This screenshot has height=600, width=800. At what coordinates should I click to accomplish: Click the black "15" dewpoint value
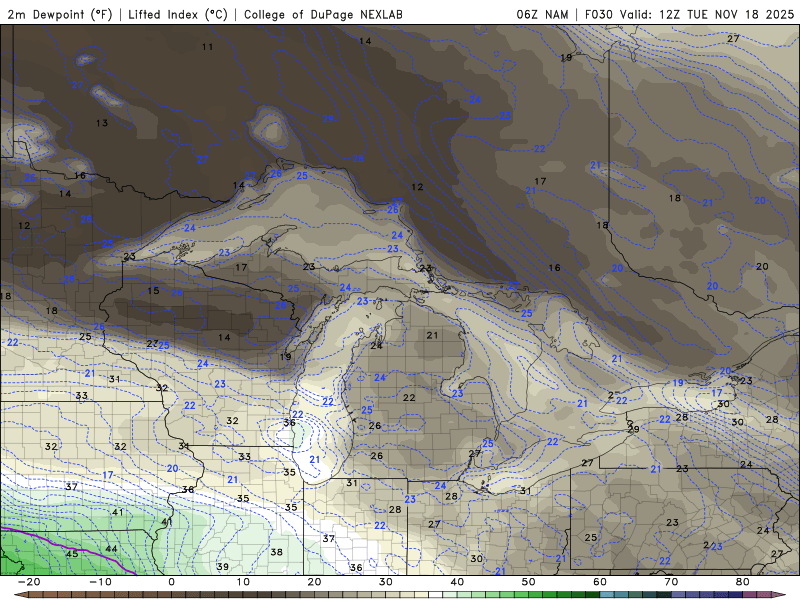pyautogui.click(x=154, y=291)
